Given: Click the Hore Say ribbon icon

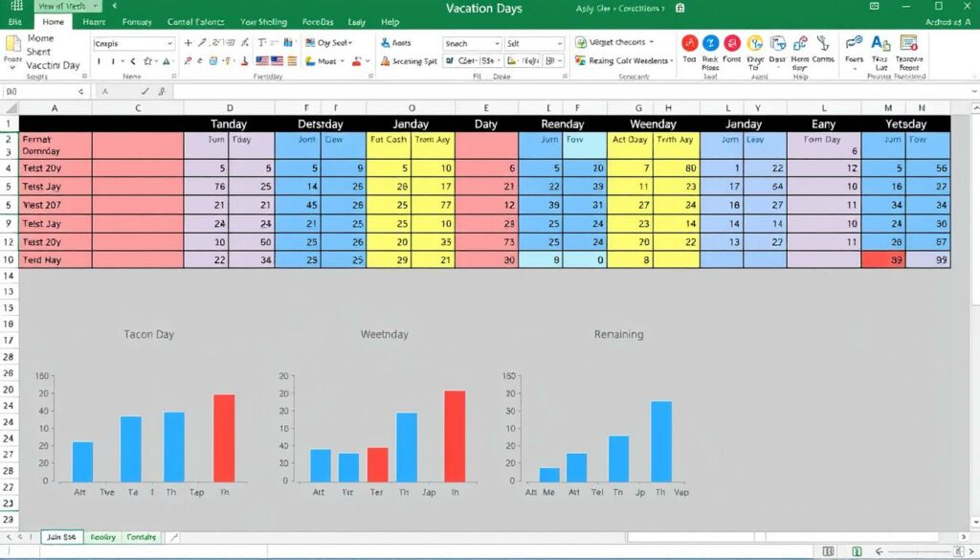Looking at the screenshot, I should point(800,43).
